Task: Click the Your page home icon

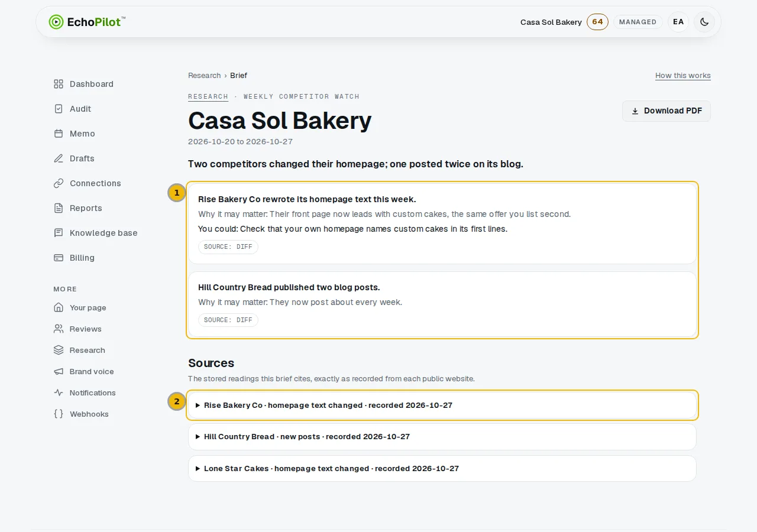Action: click(59, 307)
